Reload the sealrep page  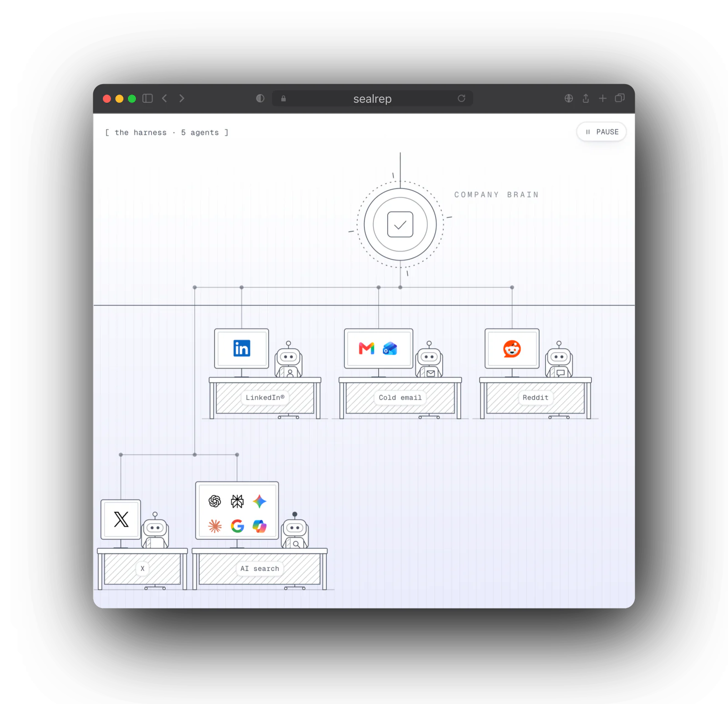pyautogui.click(x=461, y=98)
